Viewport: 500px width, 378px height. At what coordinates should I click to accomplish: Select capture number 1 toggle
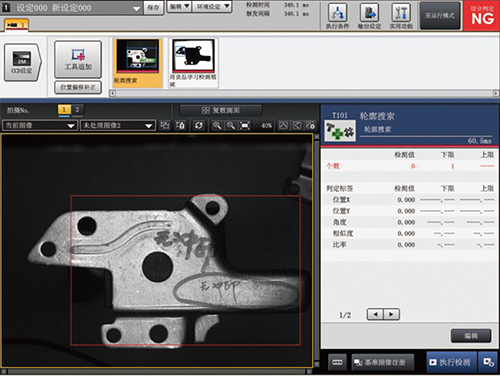(64, 110)
